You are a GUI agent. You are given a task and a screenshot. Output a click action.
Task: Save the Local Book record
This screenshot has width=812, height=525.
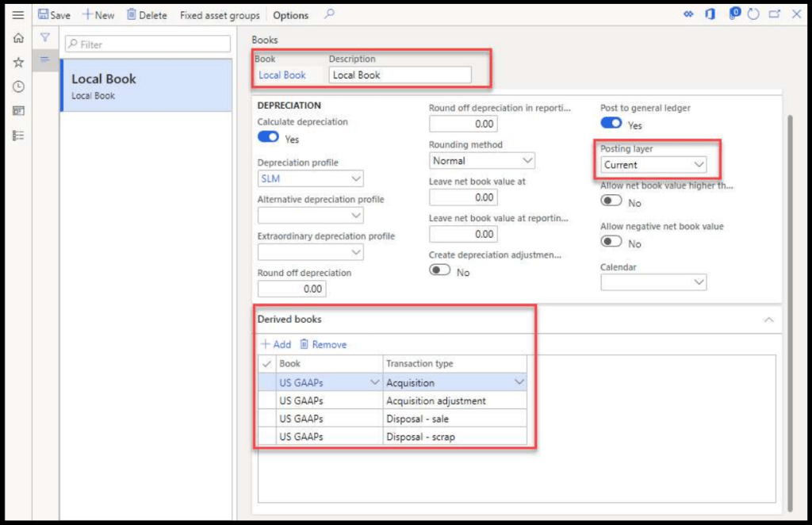pyautogui.click(x=54, y=14)
